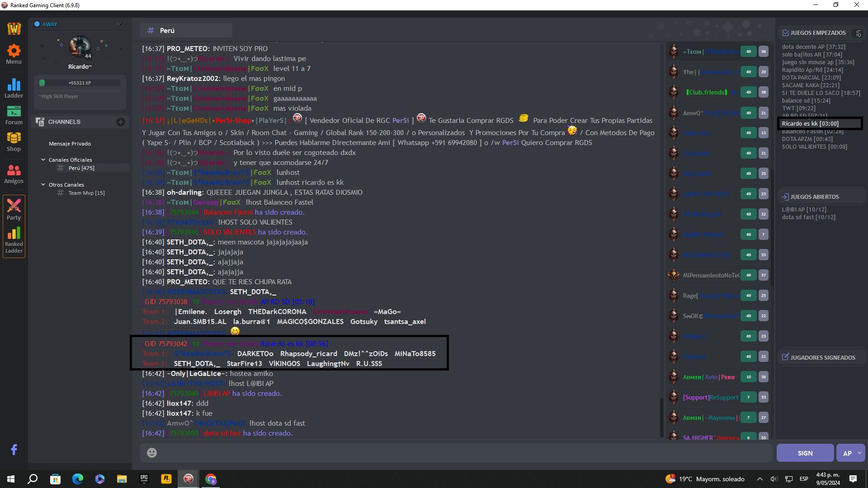Viewport: 868px width, 488px height.
Task: Open Microsoft Edge from taskbar
Action: (77, 479)
